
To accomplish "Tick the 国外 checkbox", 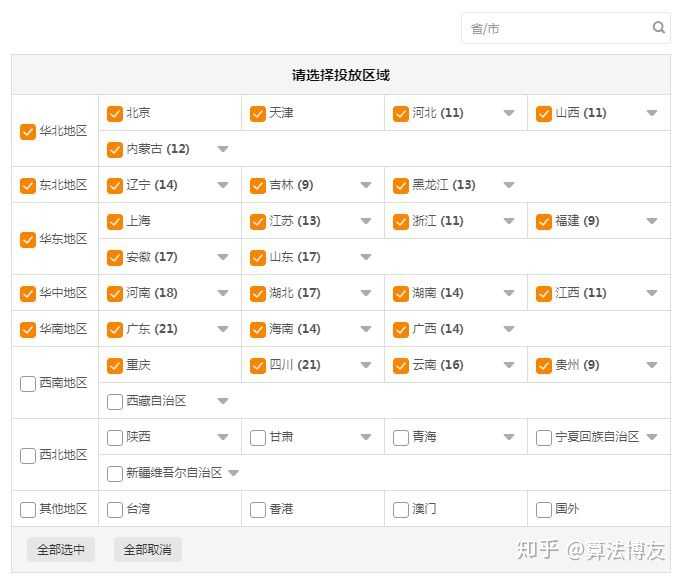I will click(x=544, y=509).
